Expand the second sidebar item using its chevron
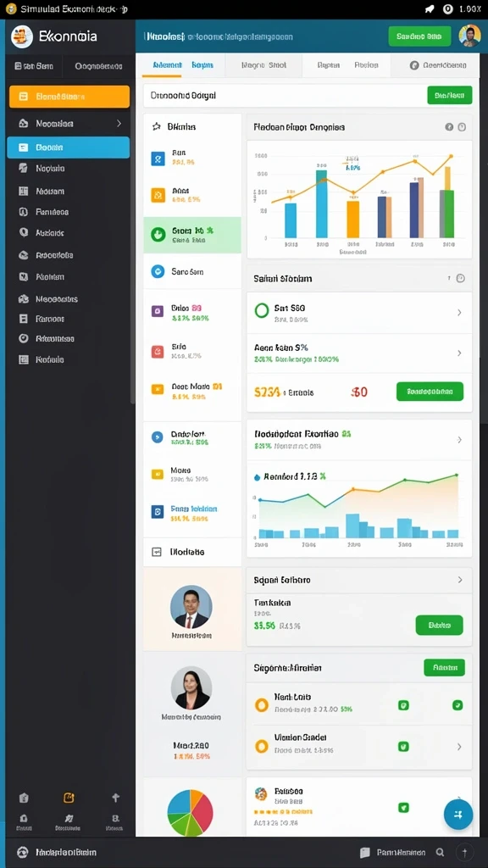The width and height of the screenshot is (488, 868). pos(119,124)
